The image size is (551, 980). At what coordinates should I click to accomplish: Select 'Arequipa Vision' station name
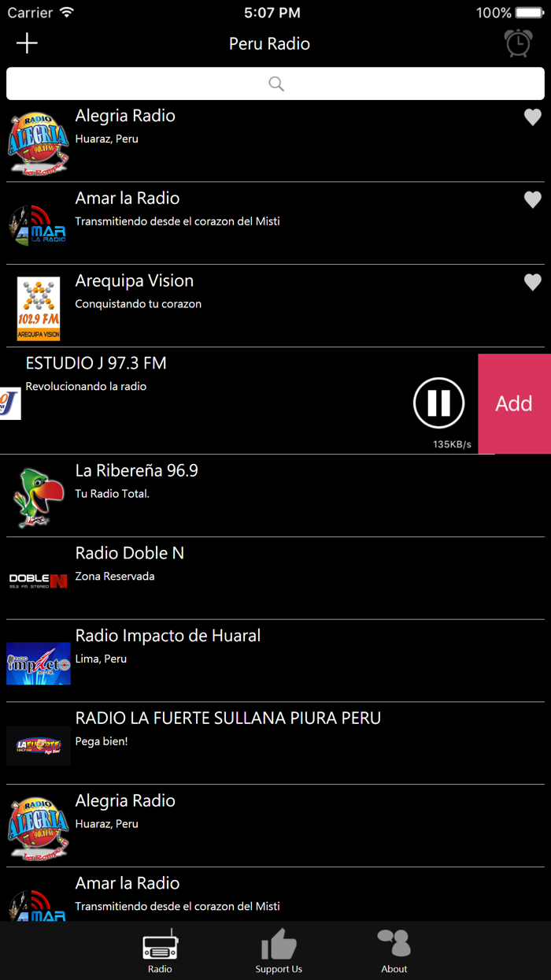[134, 280]
